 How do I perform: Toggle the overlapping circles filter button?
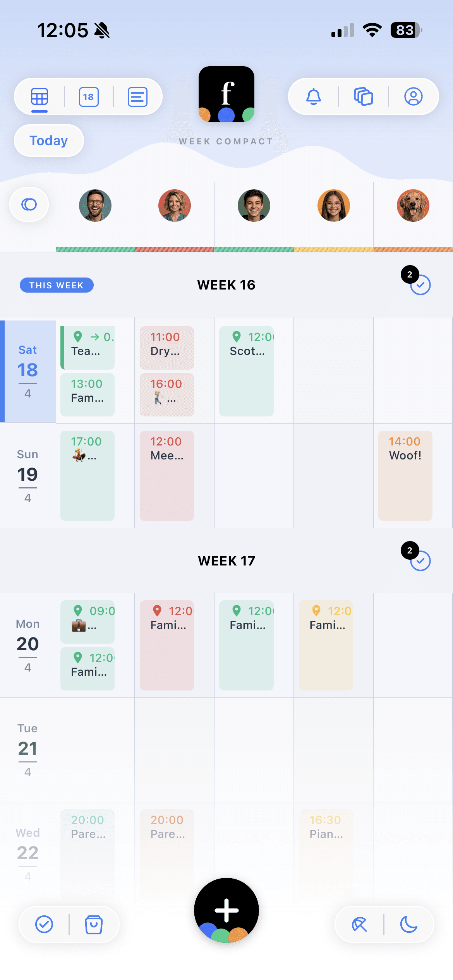[x=29, y=204]
